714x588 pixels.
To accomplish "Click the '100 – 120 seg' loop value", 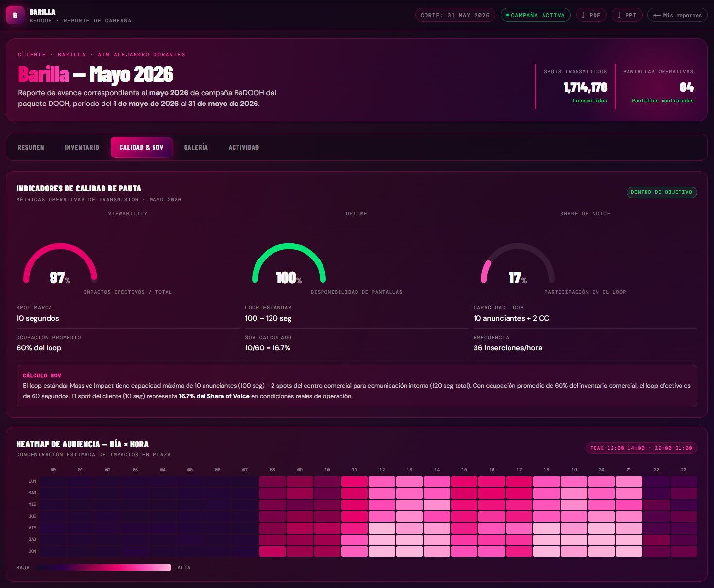I will (x=268, y=318).
